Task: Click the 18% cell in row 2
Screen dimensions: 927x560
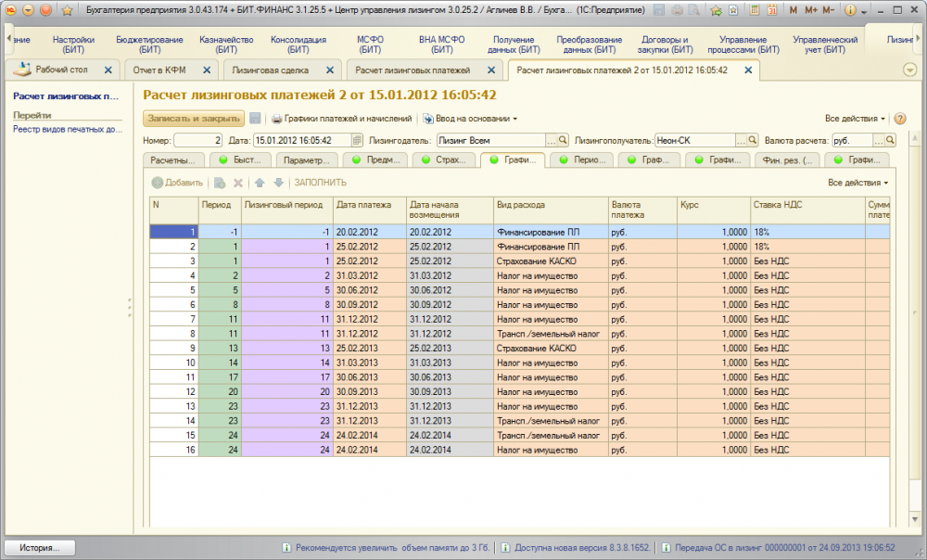Action: pyautogui.click(x=807, y=247)
